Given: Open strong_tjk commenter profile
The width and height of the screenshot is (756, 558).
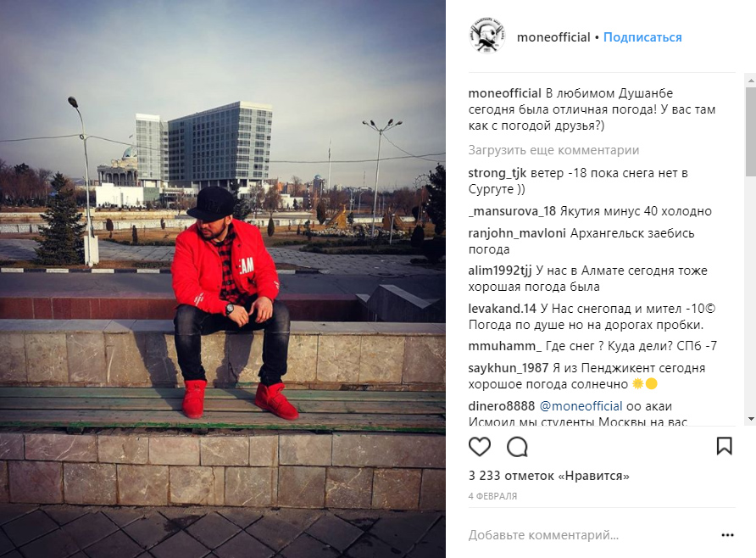Looking at the screenshot, I should click(497, 173).
